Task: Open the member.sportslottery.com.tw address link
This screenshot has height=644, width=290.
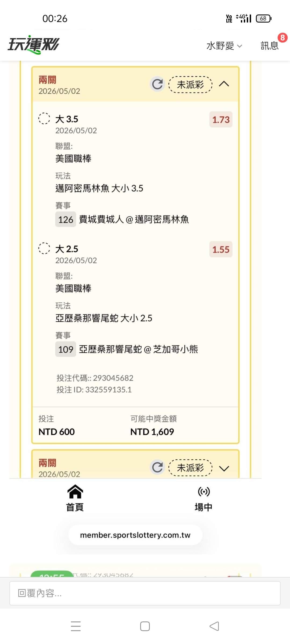Action: (135, 535)
